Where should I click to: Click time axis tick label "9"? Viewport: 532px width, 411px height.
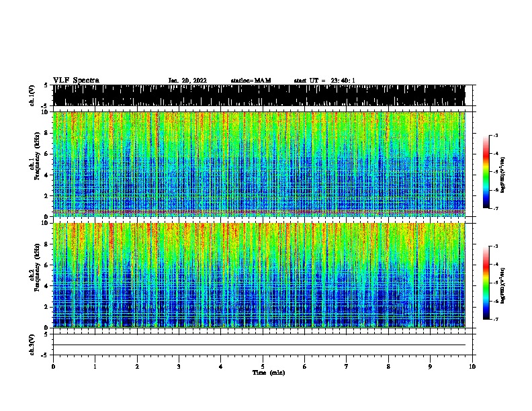coord(430,367)
